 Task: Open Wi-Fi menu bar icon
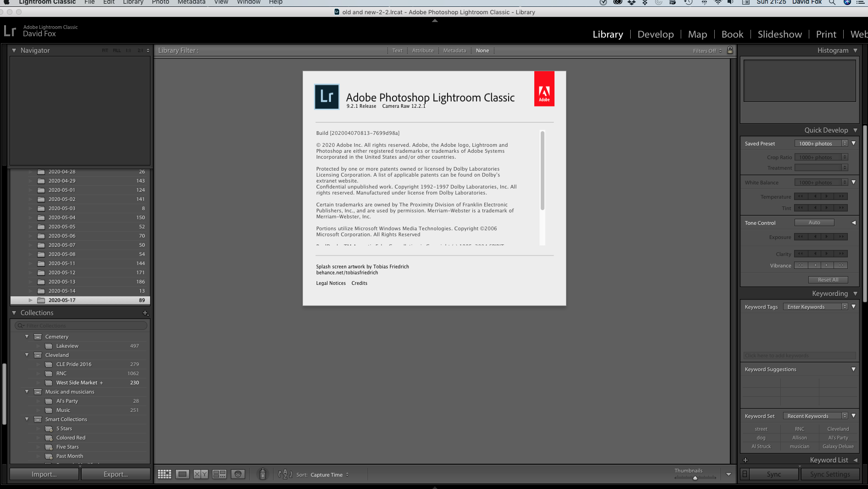(718, 2)
